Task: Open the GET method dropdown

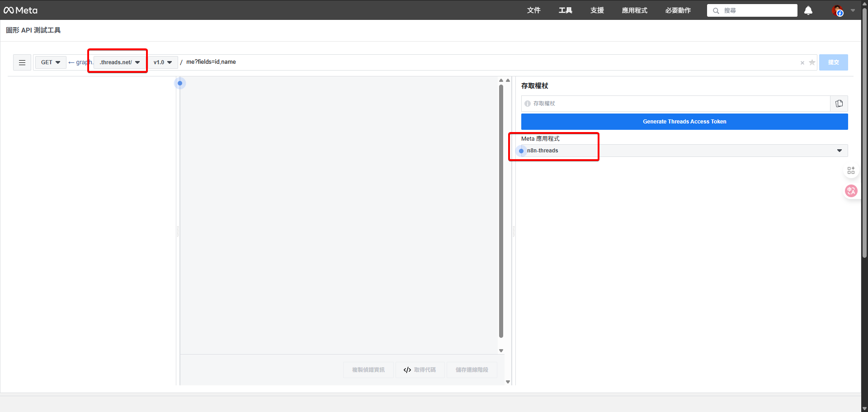Action: pyautogui.click(x=50, y=62)
